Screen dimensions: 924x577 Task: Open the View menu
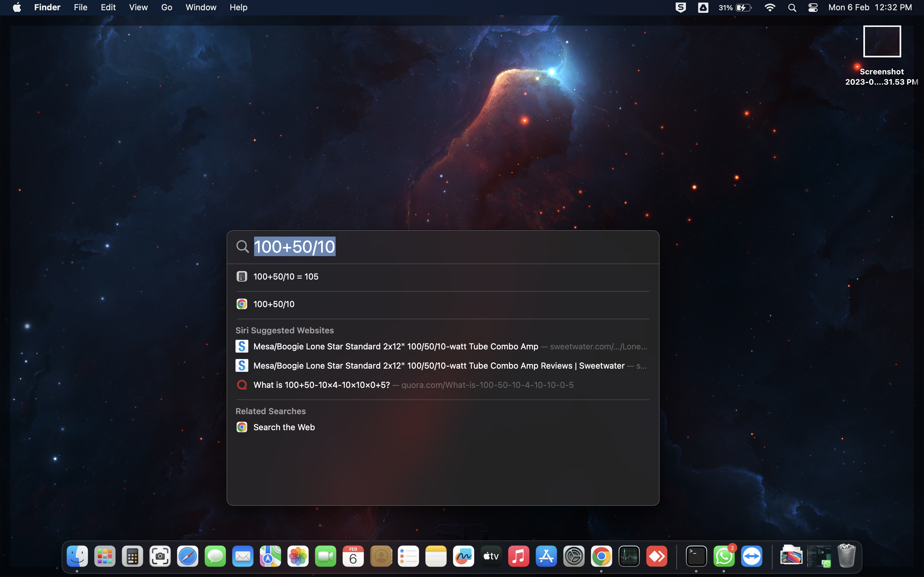(x=138, y=8)
